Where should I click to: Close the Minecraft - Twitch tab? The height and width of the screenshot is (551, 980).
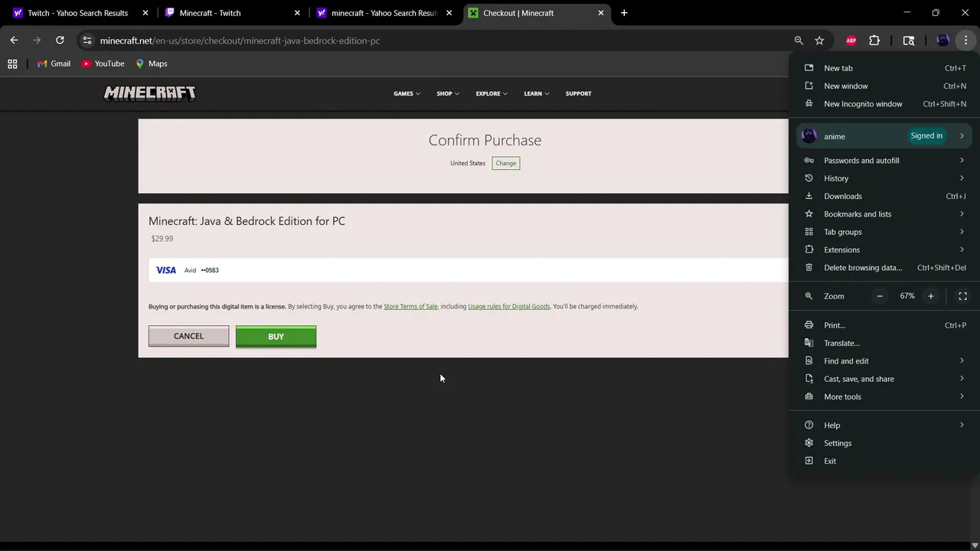pos(297,13)
